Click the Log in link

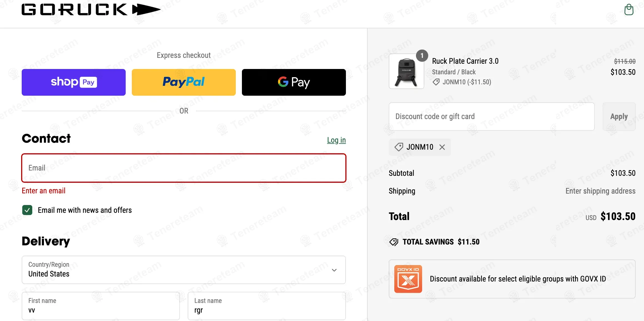[336, 140]
